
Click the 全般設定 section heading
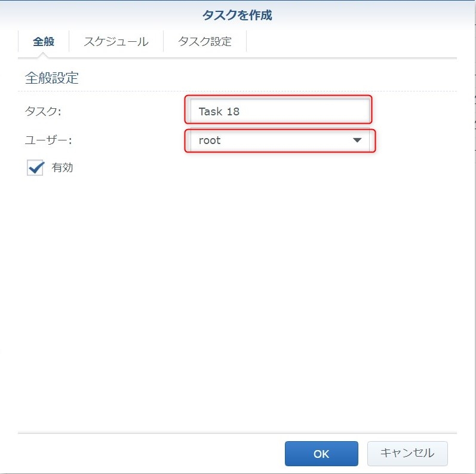tap(51, 78)
